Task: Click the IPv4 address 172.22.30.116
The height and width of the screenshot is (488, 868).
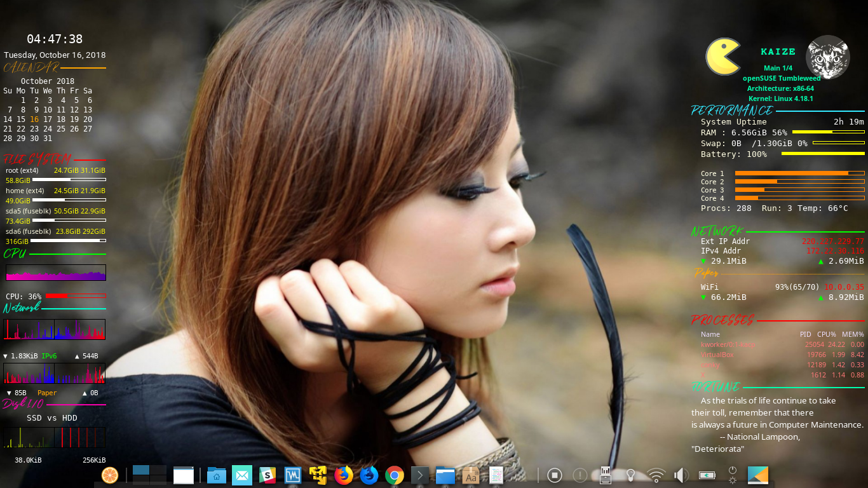Action: click(x=835, y=251)
